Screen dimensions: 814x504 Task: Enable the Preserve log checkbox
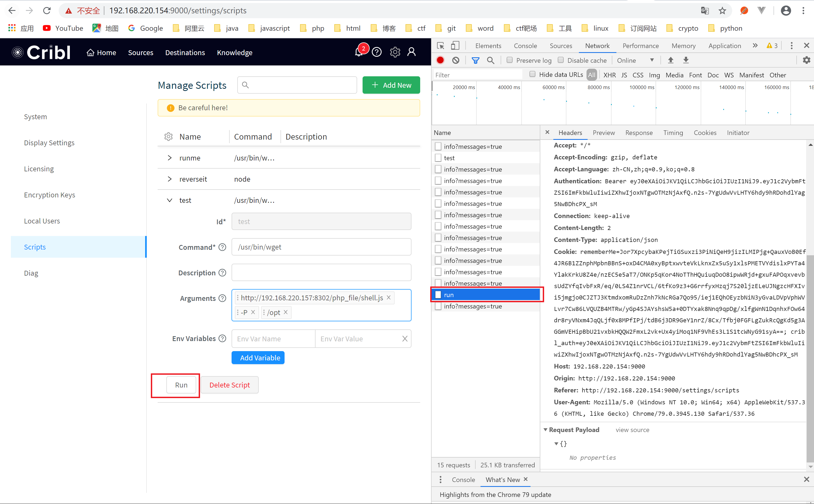(x=509, y=60)
